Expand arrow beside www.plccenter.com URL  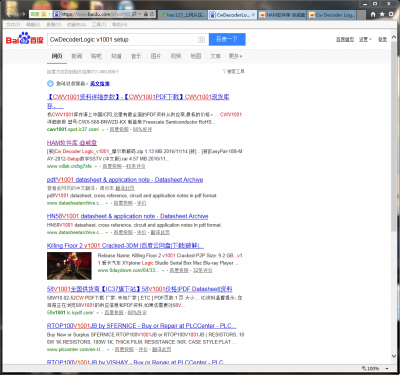click(108, 350)
